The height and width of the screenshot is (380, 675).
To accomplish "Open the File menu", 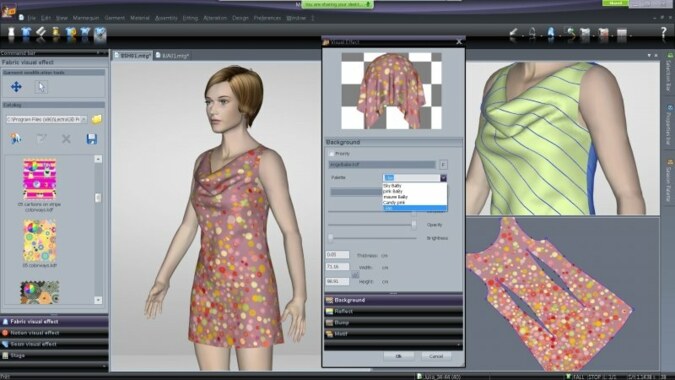I will [x=32, y=18].
